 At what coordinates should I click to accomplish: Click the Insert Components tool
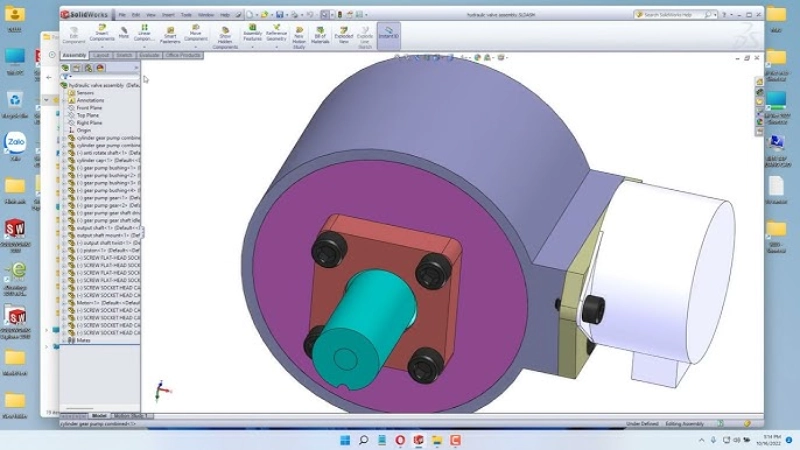click(x=101, y=35)
